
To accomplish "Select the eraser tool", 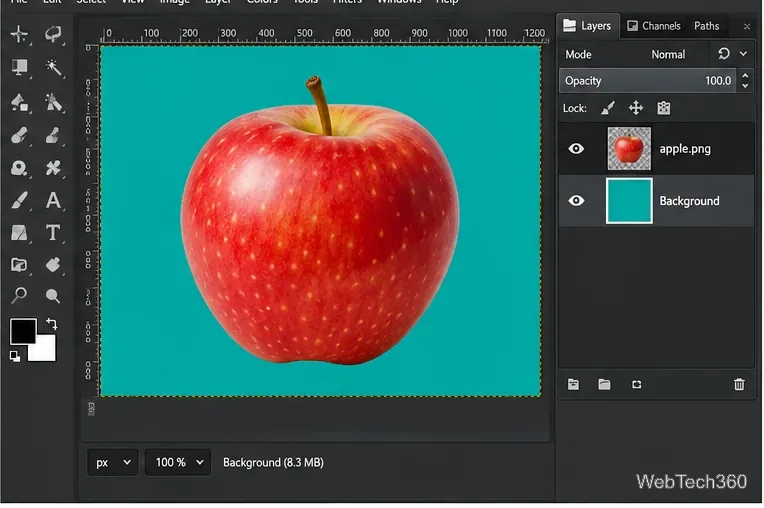I will point(19,135).
